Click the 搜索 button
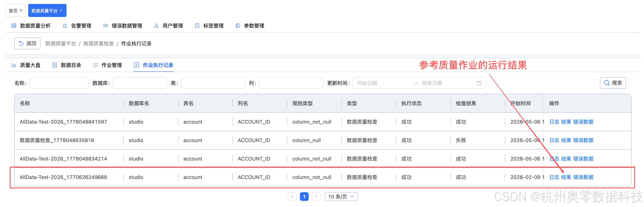This screenshot has height=207, width=644. tap(613, 83)
